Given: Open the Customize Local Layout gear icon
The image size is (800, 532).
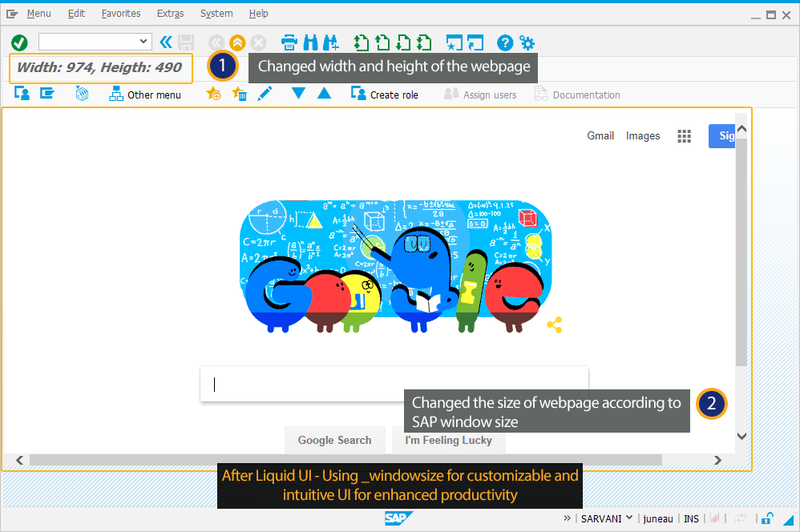Looking at the screenshot, I should point(527,42).
